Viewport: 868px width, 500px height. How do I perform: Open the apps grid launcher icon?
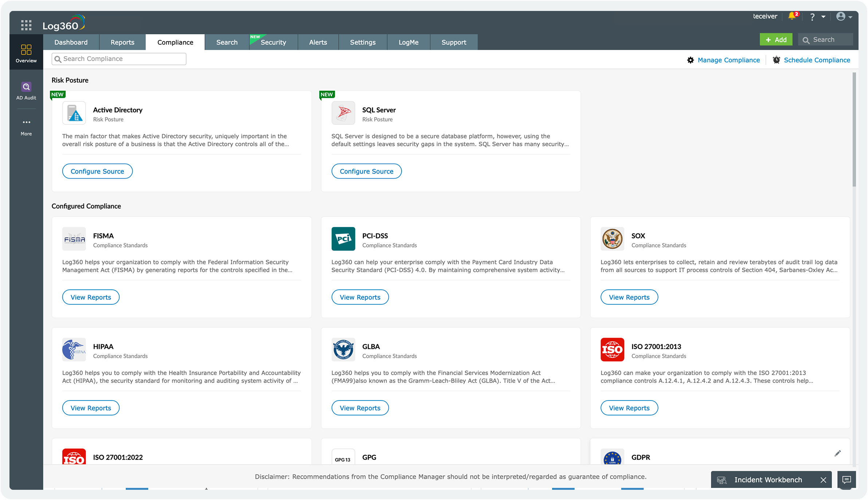click(26, 25)
